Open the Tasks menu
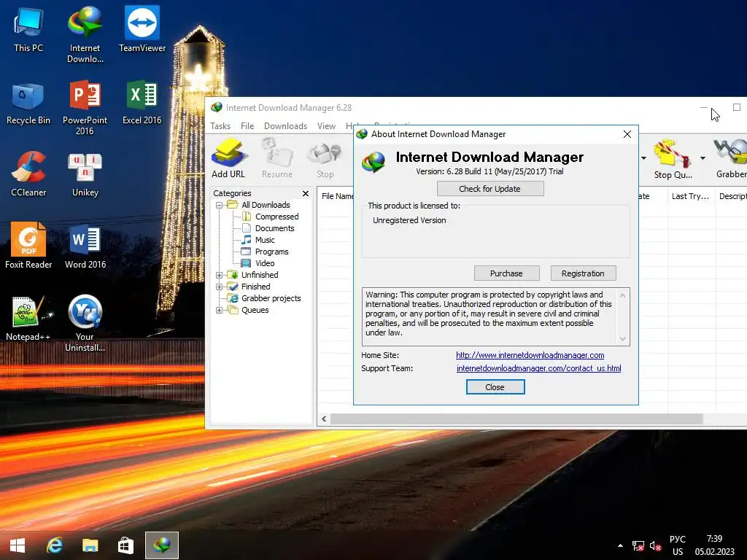This screenshot has width=747, height=560. pyautogui.click(x=220, y=126)
